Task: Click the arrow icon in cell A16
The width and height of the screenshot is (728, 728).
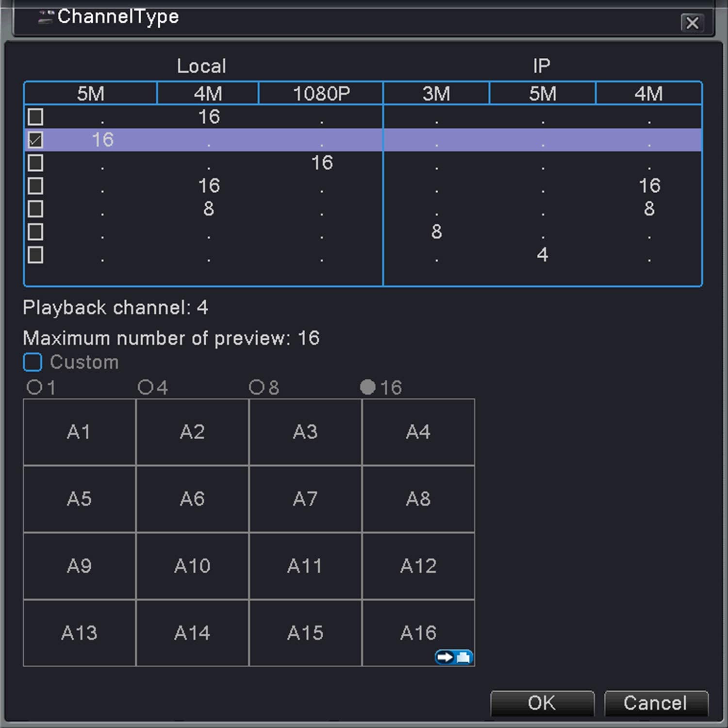Action: point(444,657)
